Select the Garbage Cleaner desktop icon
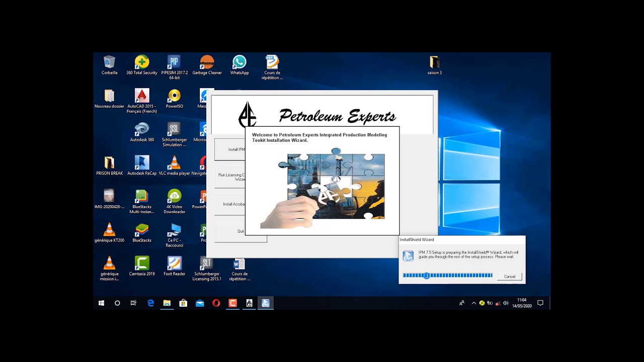This screenshot has width=644, height=362. [207, 65]
